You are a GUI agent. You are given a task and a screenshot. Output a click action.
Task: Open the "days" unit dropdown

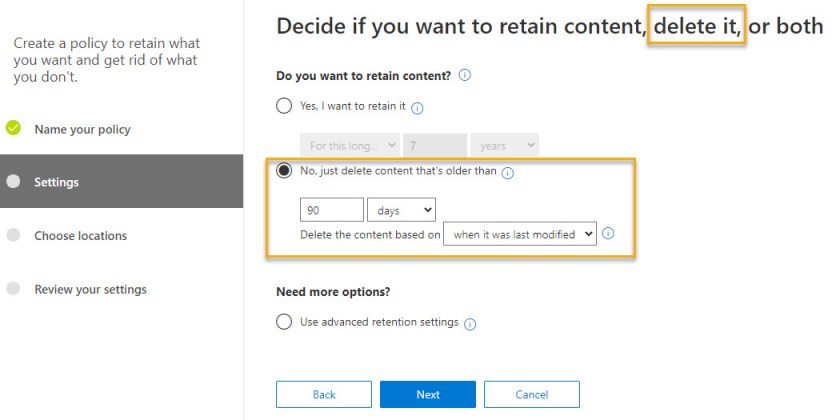click(401, 209)
